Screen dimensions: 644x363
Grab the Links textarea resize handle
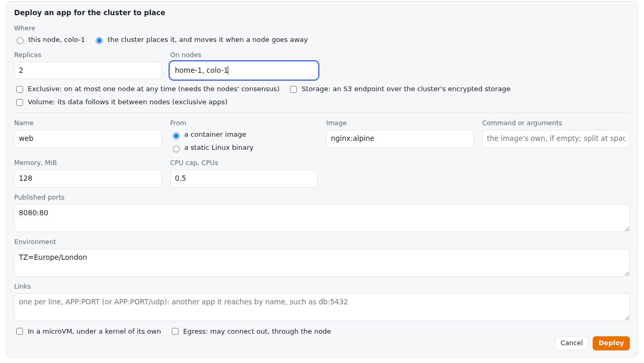tap(626, 317)
